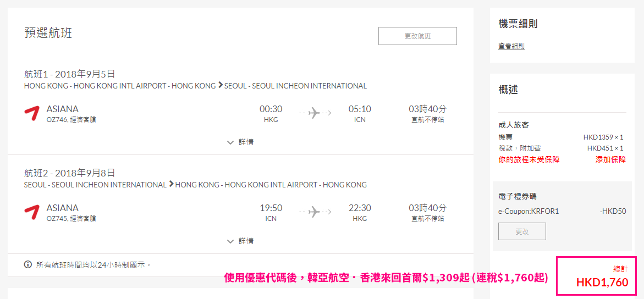Click the pink promo caption about 韓亞航空
The height and width of the screenshot is (299, 644).
tap(386, 278)
